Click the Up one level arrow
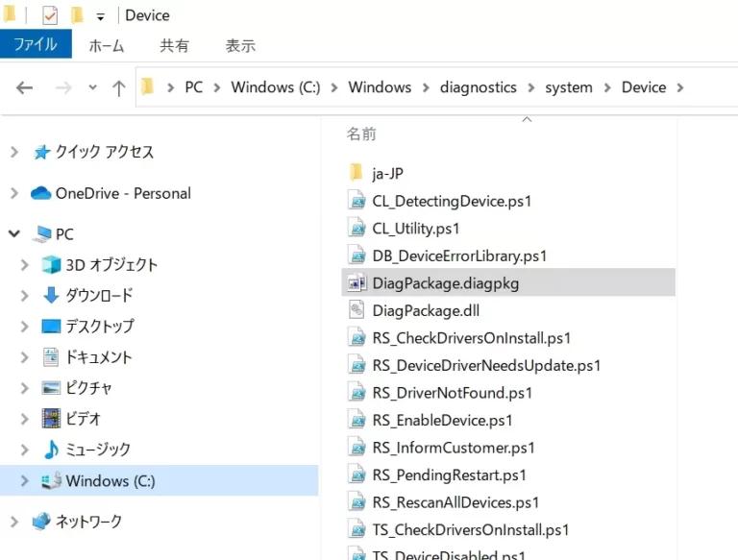Viewport: 738px width, 560px height. point(119,87)
